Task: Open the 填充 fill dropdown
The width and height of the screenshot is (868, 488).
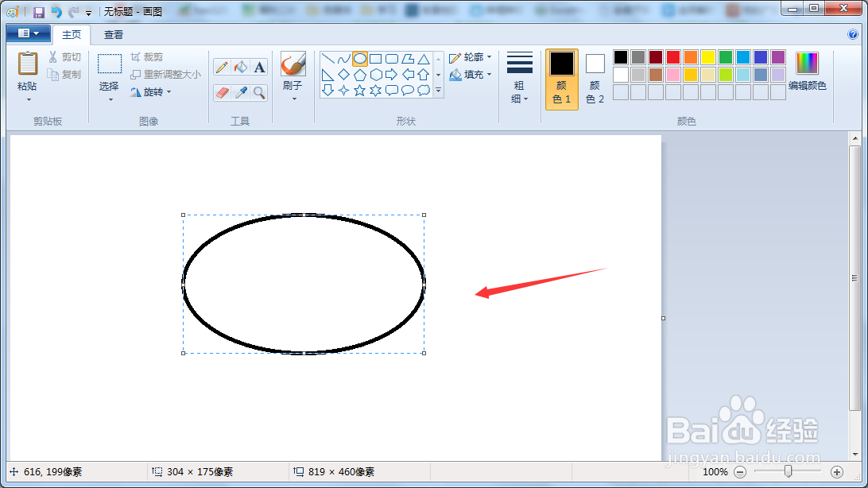Action: click(471, 74)
